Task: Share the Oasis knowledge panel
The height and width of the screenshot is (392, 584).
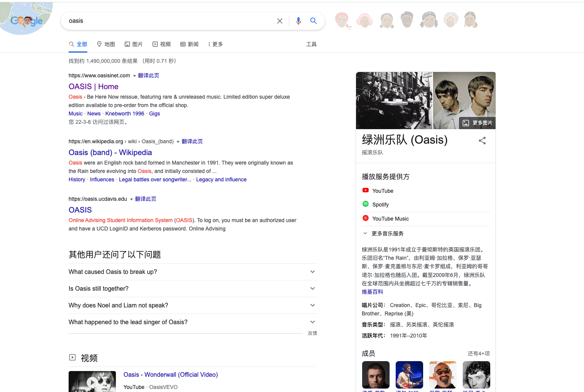Action: pyautogui.click(x=482, y=141)
